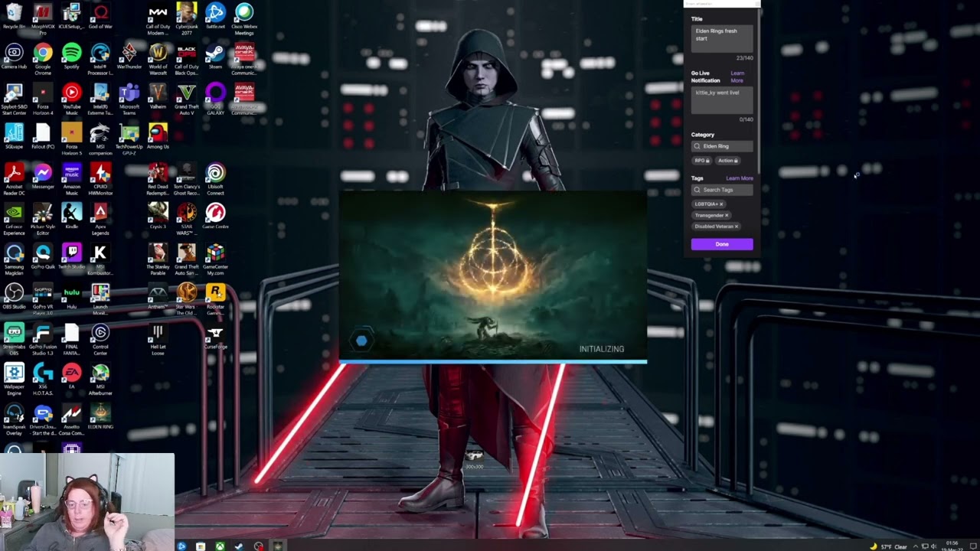Click the stream Title text field
The height and width of the screenshot is (551, 980).
click(x=722, y=38)
